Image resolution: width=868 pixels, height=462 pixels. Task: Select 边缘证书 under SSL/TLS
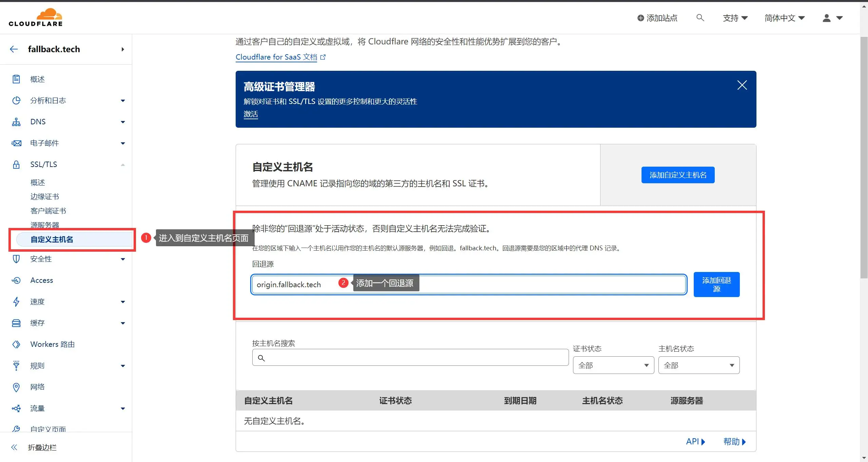click(44, 196)
